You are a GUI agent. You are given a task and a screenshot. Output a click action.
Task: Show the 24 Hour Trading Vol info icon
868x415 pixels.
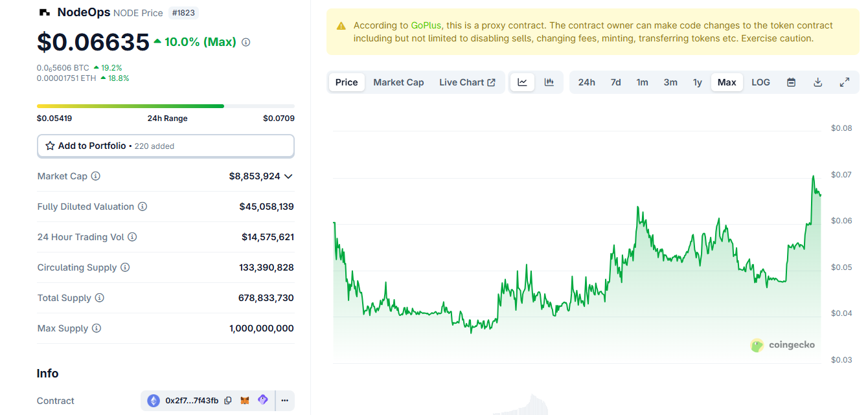[132, 237]
